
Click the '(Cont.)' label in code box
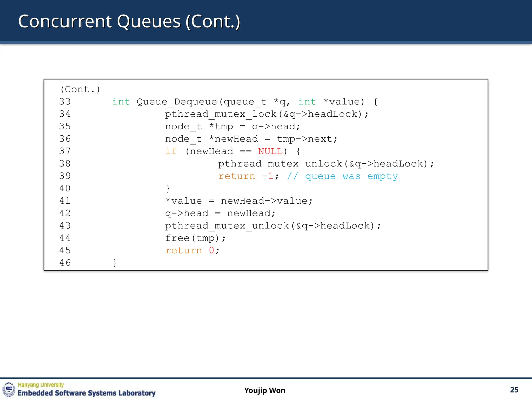click(x=80, y=89)
